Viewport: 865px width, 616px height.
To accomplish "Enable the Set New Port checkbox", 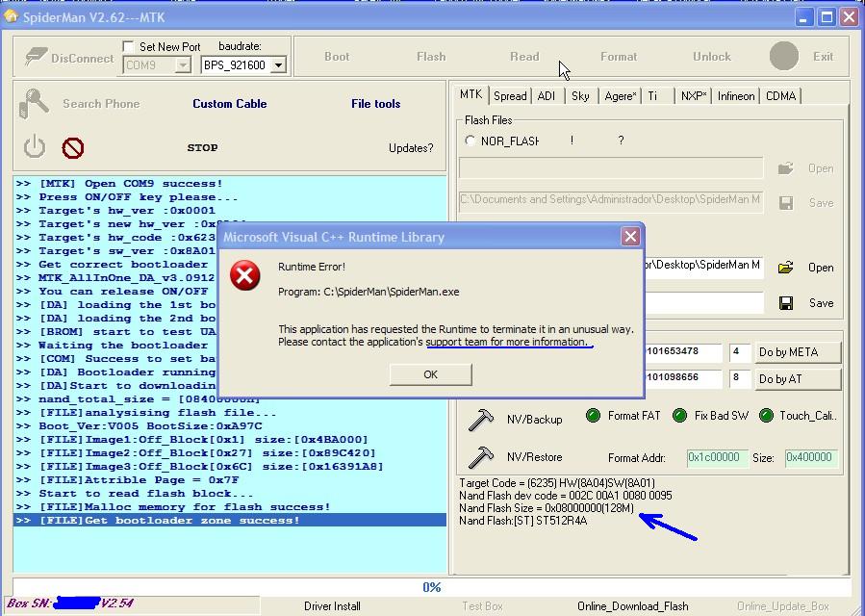I will point(129,46).
